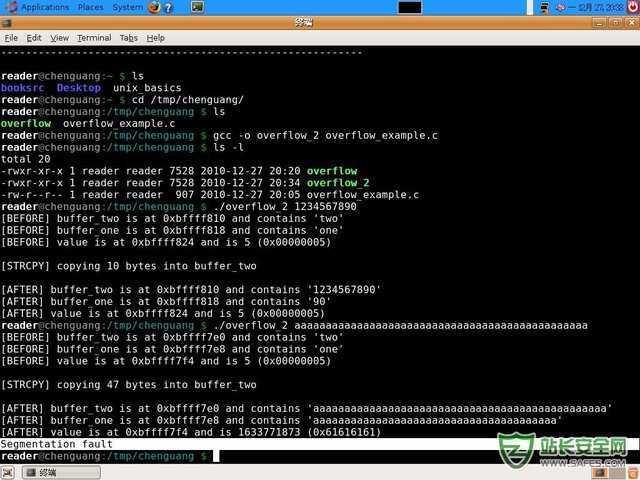640x480 pixels.
Task: Open the File menu
Action: point(11,38)
